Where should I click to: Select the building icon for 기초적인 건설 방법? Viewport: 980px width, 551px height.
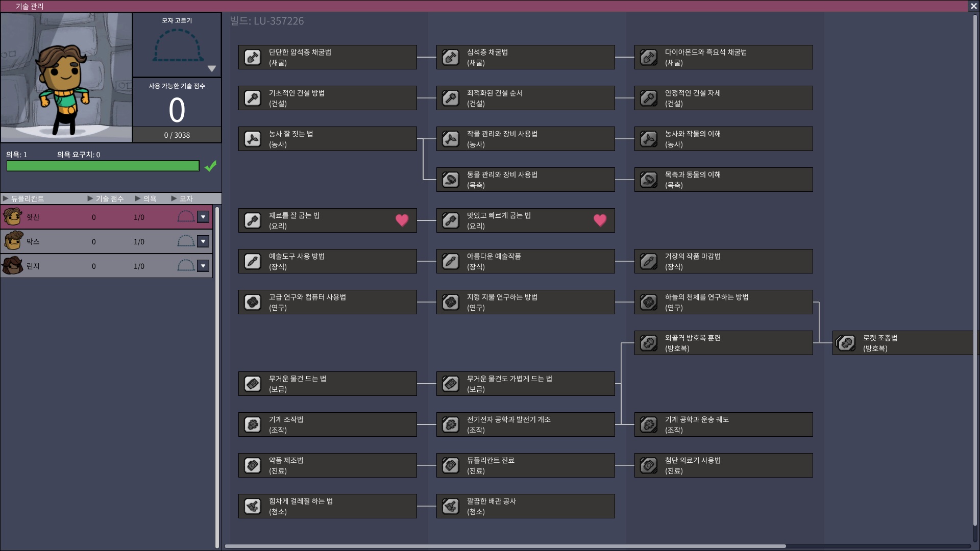click(x=253, y=98)
